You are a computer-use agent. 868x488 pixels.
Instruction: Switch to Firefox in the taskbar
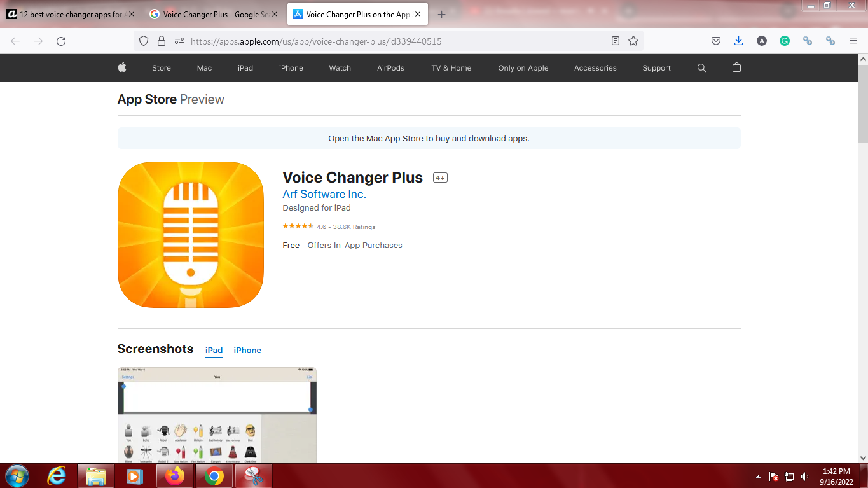click(174, 476)
